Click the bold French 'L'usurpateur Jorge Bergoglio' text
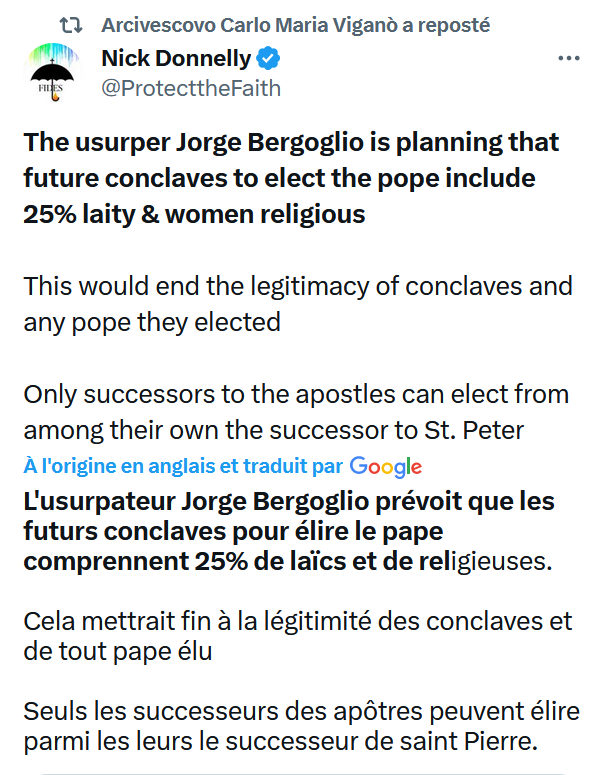This screenshot has height=775, width=592. click(x=289, y=531)
